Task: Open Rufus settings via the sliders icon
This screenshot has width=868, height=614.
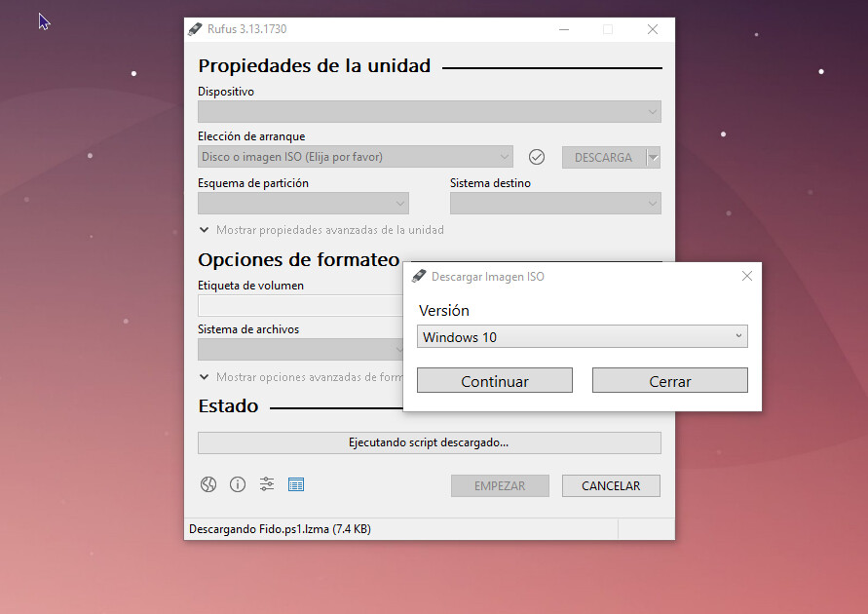Action: 266,484
